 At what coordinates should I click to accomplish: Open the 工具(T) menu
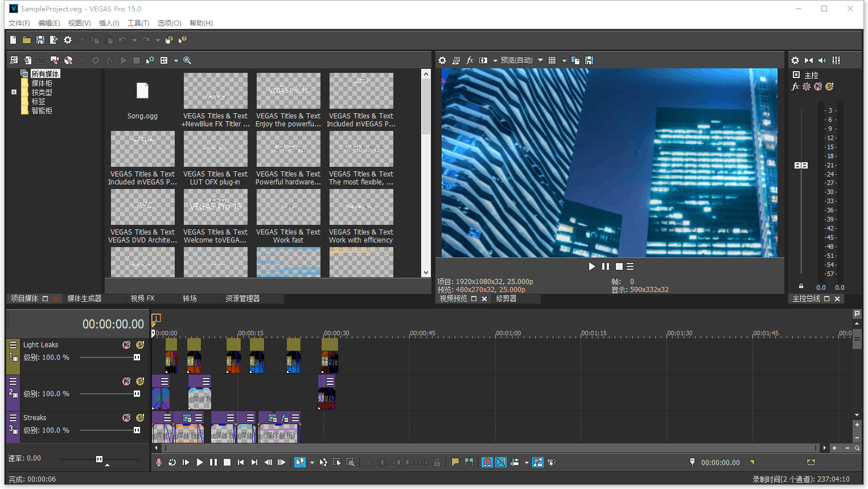point(138,23)
